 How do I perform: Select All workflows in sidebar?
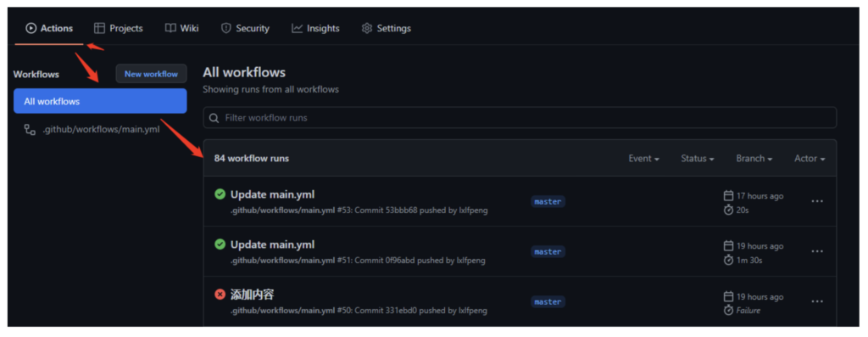[100, 101]
